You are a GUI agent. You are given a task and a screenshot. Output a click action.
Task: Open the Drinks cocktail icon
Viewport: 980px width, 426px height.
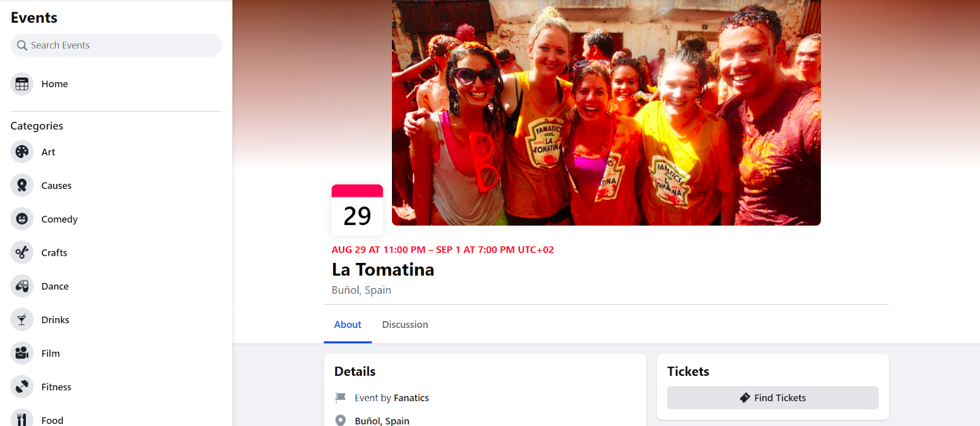point(22,319)
